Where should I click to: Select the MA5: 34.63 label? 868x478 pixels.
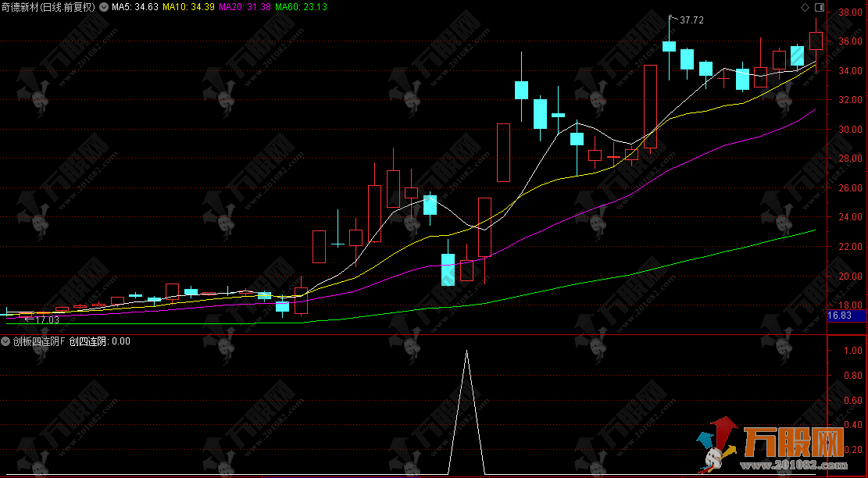click(135, 7)
